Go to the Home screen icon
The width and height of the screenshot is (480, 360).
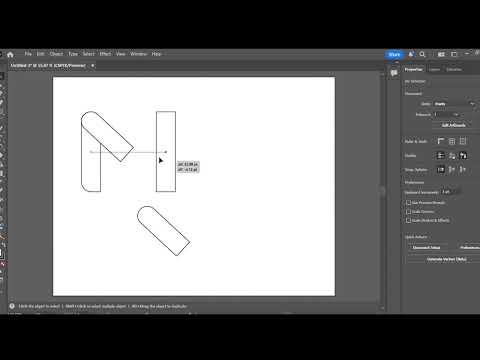tap(10, 54)
